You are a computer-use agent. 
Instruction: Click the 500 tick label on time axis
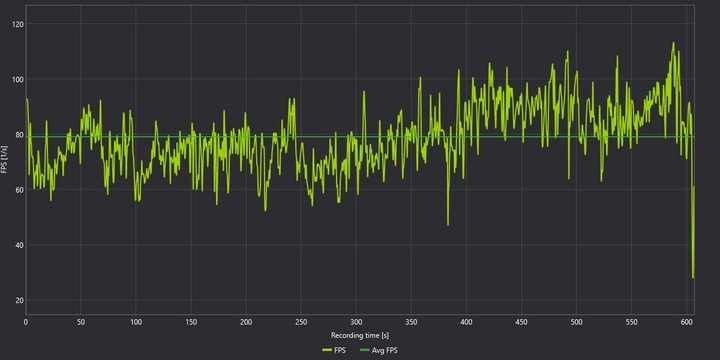pyautogui.click(x=576, y=322)
